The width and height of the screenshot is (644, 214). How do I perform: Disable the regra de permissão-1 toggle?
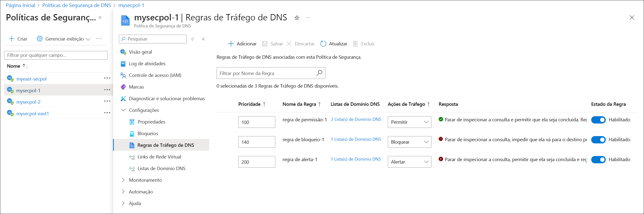598,120
